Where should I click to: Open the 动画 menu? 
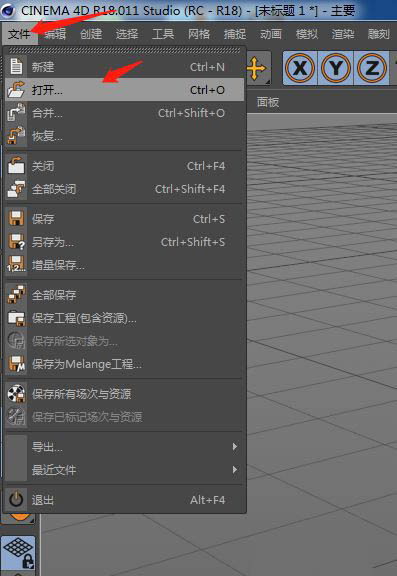[x=271, y=34]
